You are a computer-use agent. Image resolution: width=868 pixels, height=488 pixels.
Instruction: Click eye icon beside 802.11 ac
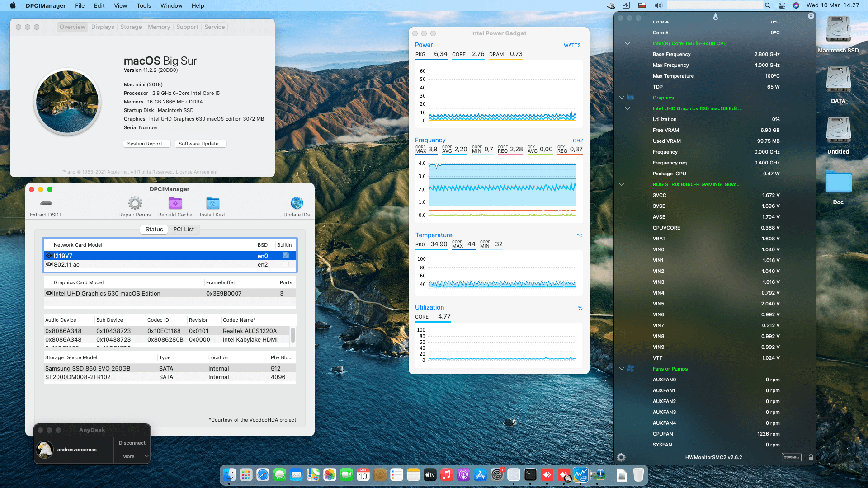click(x=49, y=264)
